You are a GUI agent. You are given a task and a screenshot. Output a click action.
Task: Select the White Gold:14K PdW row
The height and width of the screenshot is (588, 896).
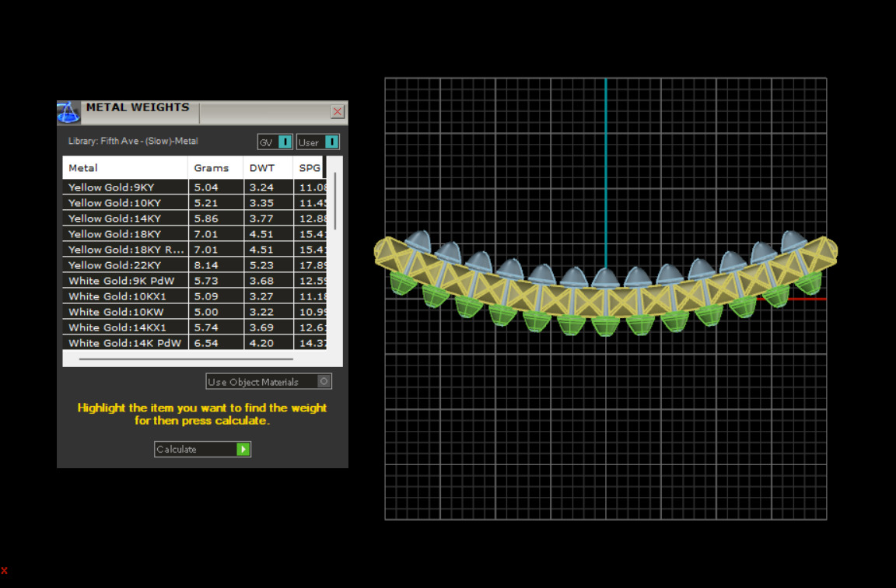194,343
